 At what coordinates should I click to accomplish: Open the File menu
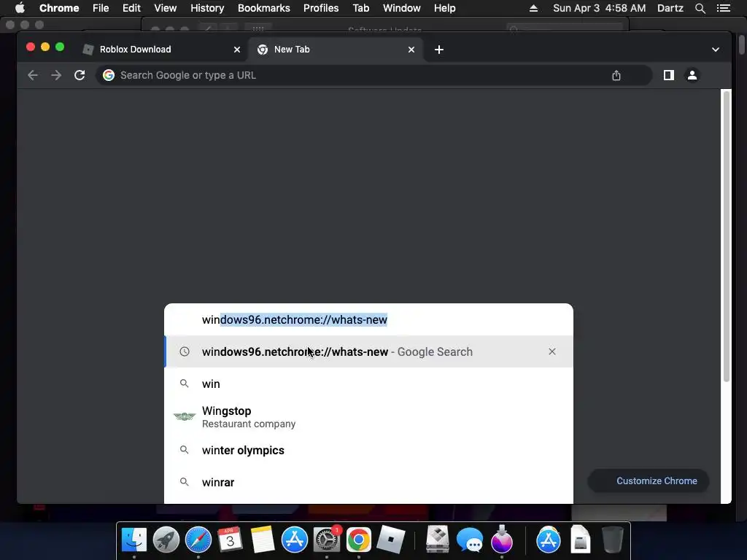click(x=101, y=8)
